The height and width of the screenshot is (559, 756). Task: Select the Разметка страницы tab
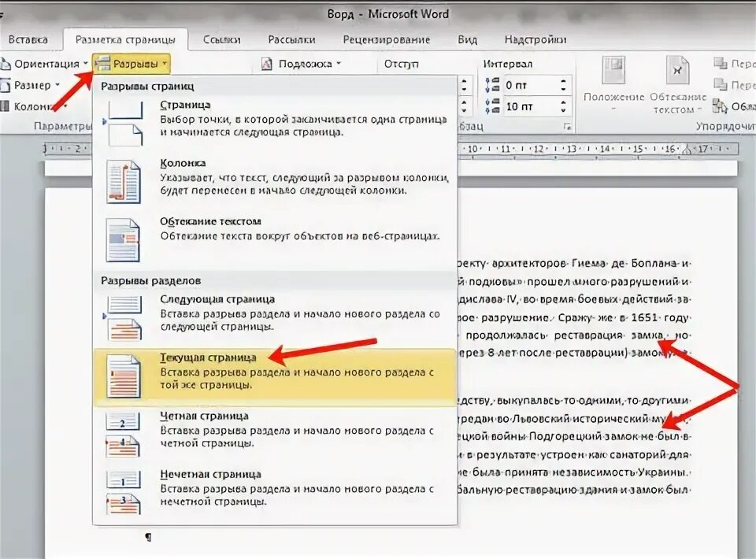tap(125, 39)
